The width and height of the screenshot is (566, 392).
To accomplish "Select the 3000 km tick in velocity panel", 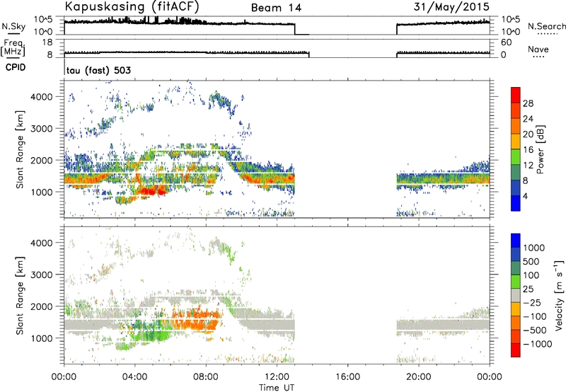I will (42, 275).
